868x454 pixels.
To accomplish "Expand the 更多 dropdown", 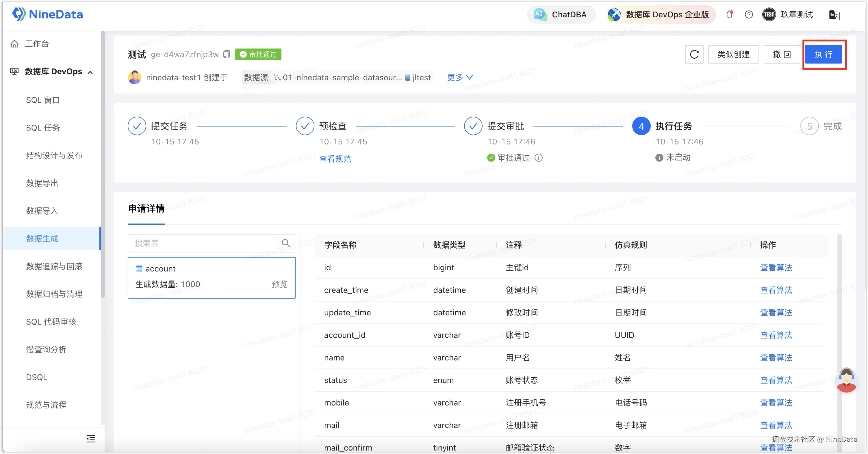I will (x=460, y=77).
